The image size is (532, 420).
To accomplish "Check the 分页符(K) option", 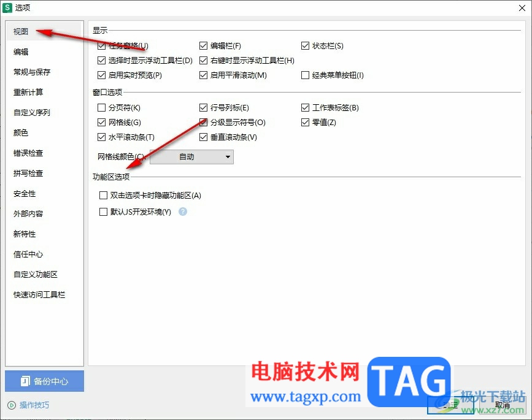I will [101, 107].
